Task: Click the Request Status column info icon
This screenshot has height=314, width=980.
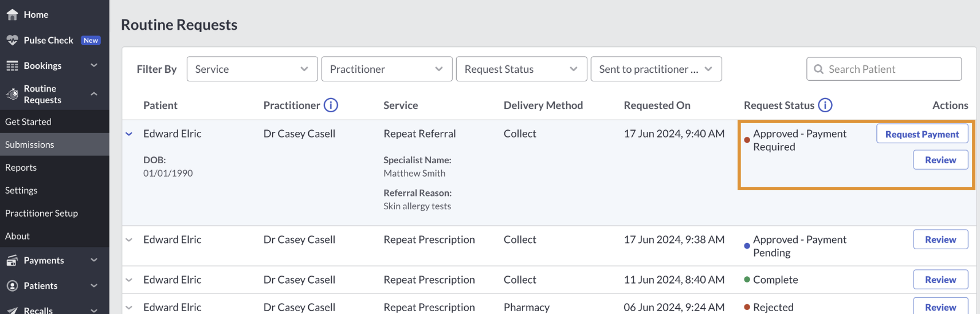Action: tap(825, 105)
